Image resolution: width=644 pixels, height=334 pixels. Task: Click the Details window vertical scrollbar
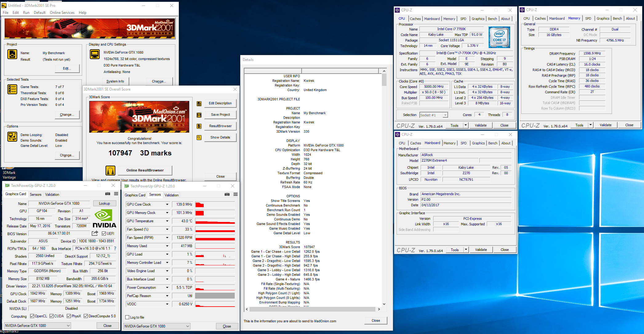[x=384, y=188]
